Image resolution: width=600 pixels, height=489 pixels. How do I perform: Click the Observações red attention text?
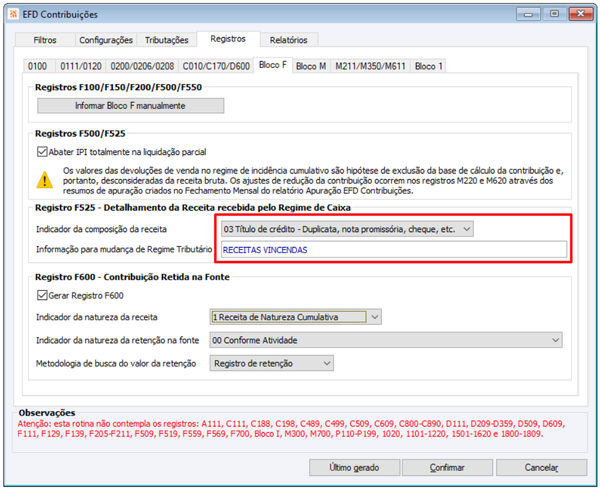291,429
